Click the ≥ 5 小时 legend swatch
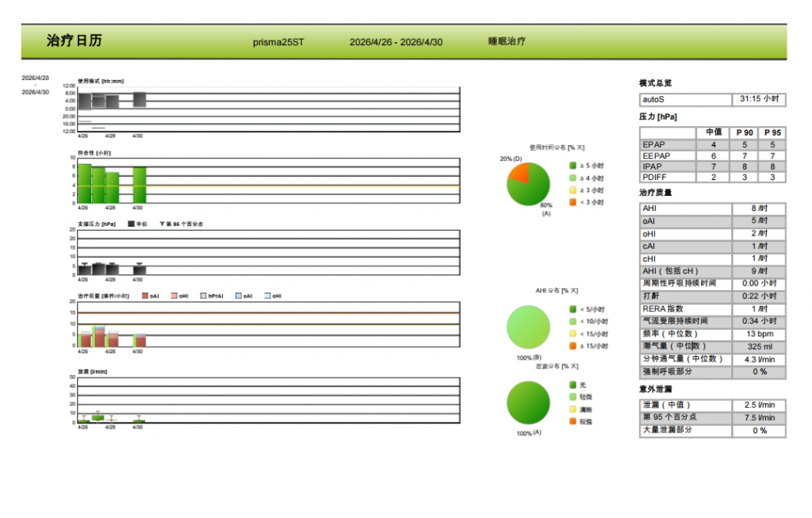The image size is (812, 518). click(x=573, y=165)
